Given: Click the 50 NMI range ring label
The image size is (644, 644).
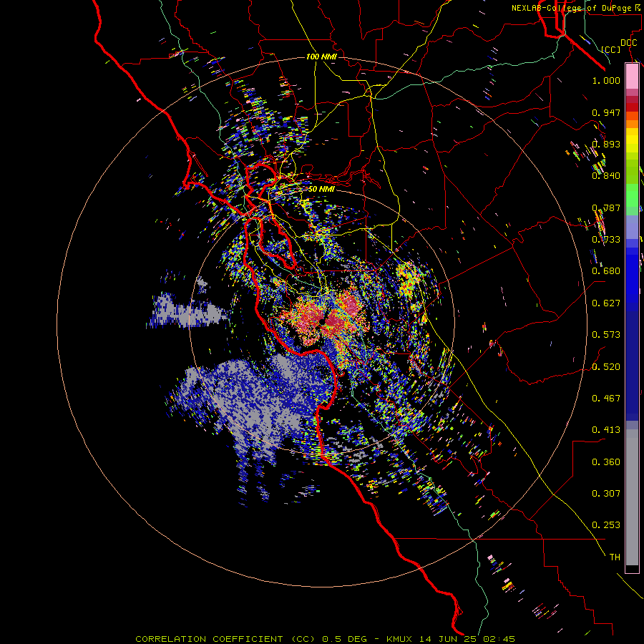Looking at the screenshot, I should pyautogui.click(x=321, y=189).
